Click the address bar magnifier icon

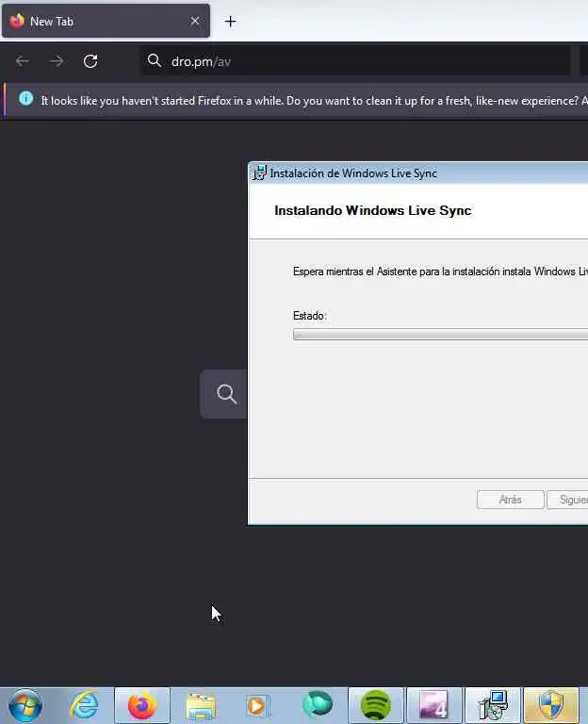tap(155, 60)
